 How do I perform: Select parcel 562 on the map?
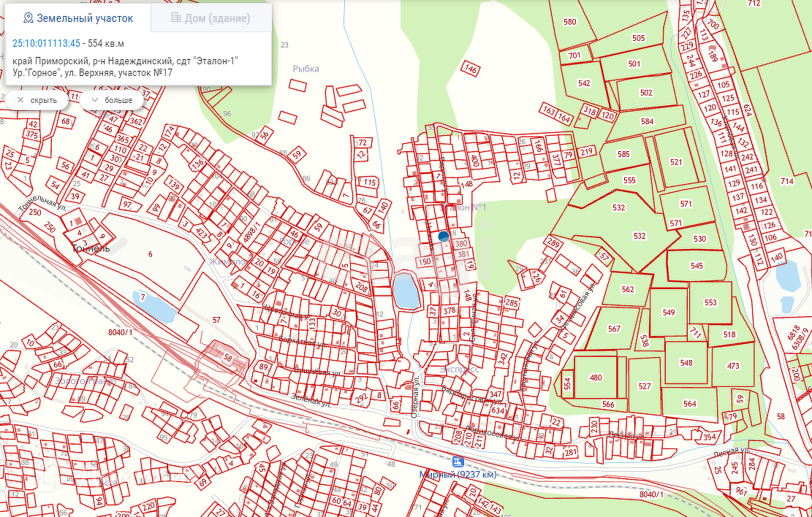(x=628, y=289)
